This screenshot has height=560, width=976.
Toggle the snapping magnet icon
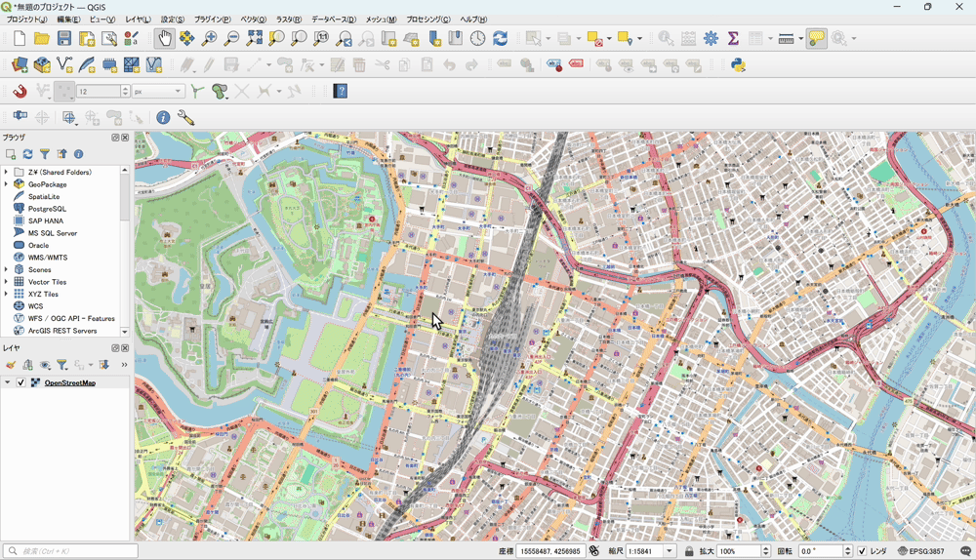(x=20, y=92)
